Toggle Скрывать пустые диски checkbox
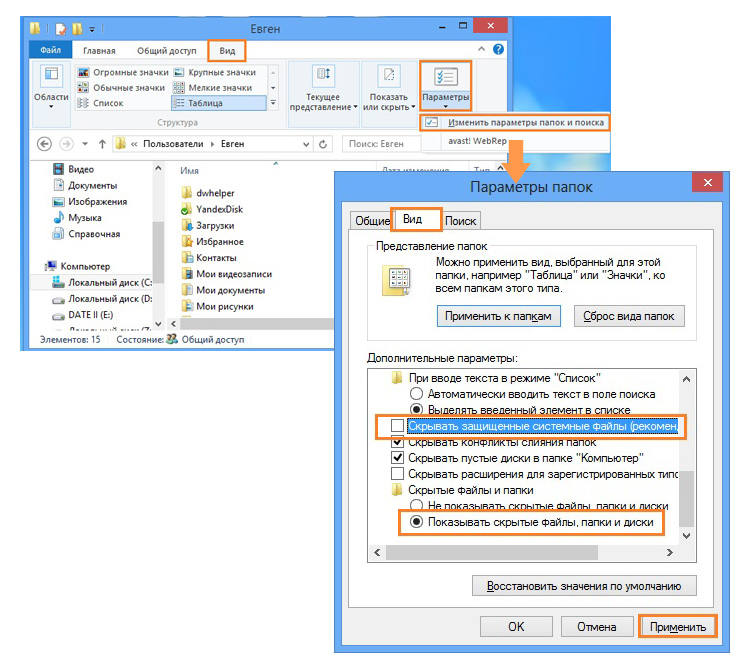This screenshot has width=752, height=668. click(397, 457)
